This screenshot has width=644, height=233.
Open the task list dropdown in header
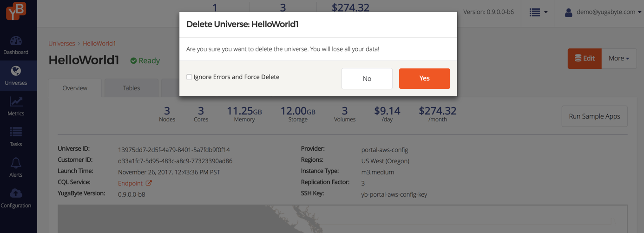[x=538, y=13]
